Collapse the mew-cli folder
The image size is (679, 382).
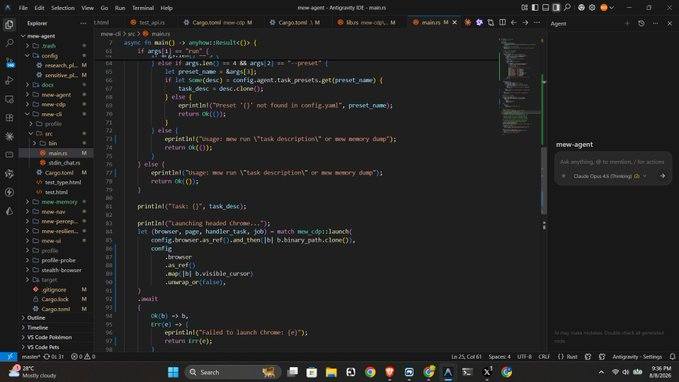point(56,114)
